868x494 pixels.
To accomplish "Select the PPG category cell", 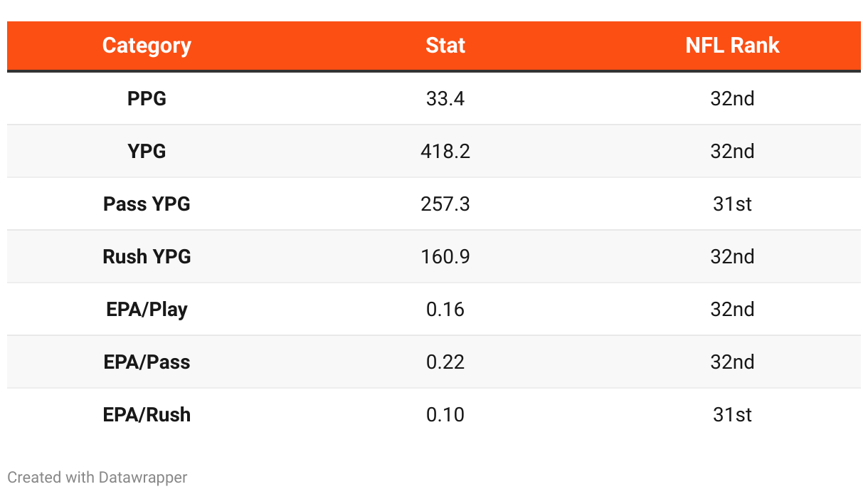I will point(147,98).
